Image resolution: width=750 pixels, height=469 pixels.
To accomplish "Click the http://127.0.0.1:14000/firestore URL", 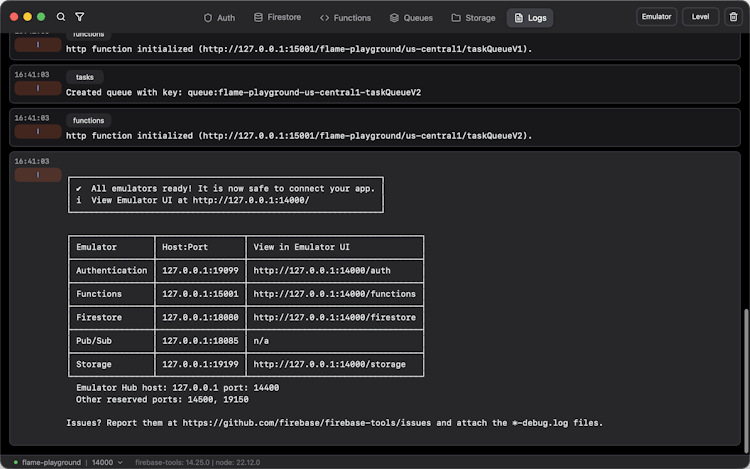I will click(x=334, y=317).
